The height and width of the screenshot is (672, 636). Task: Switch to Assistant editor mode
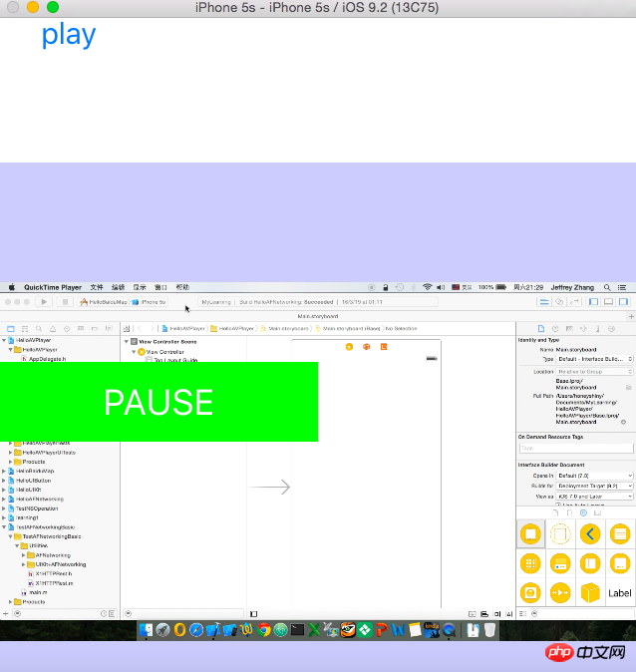point(559,302)
